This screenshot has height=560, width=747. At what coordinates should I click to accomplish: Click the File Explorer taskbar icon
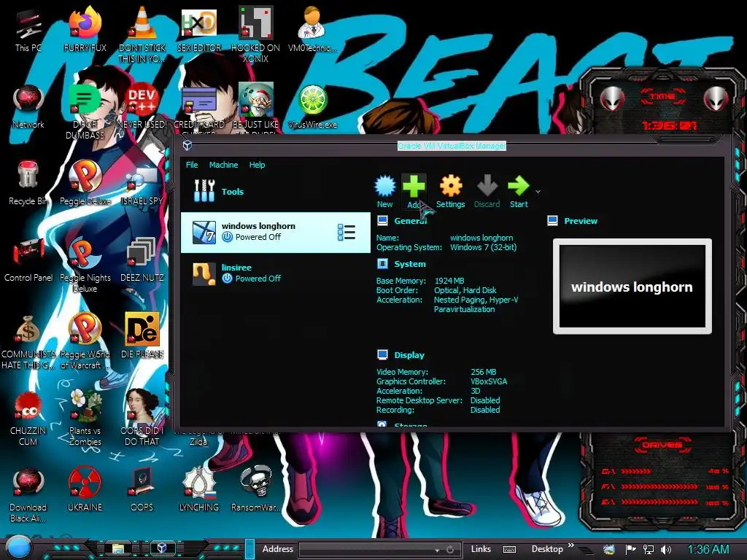coord(118,548)
